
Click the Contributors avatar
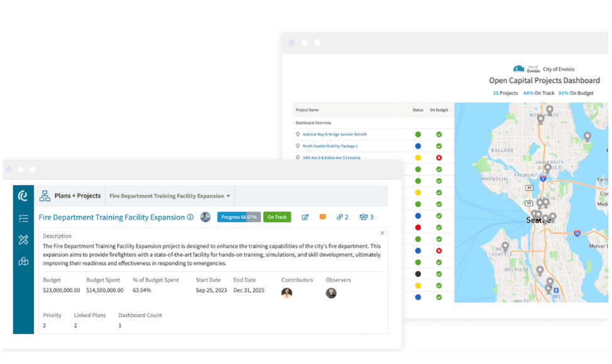click(x=287, y=293)
